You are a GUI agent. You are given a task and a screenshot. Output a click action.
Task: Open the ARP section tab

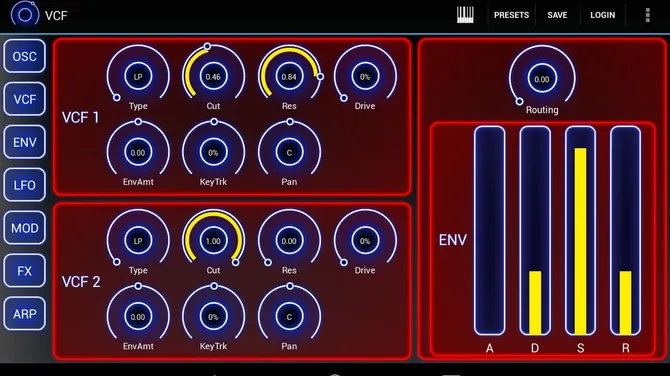(x=24, y=314)
